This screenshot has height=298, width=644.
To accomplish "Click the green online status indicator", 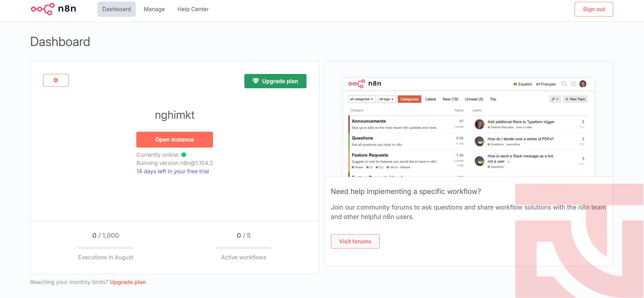I will tap(184, 155).
